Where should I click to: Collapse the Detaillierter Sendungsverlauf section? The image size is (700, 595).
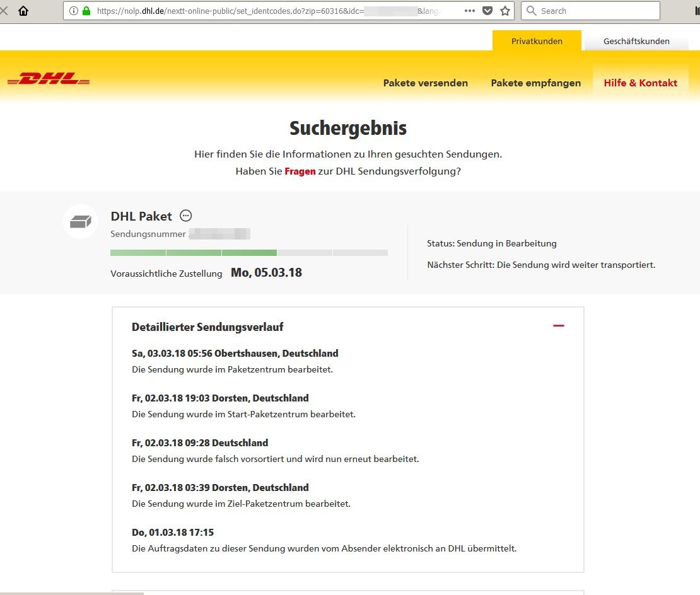point(559,326)
